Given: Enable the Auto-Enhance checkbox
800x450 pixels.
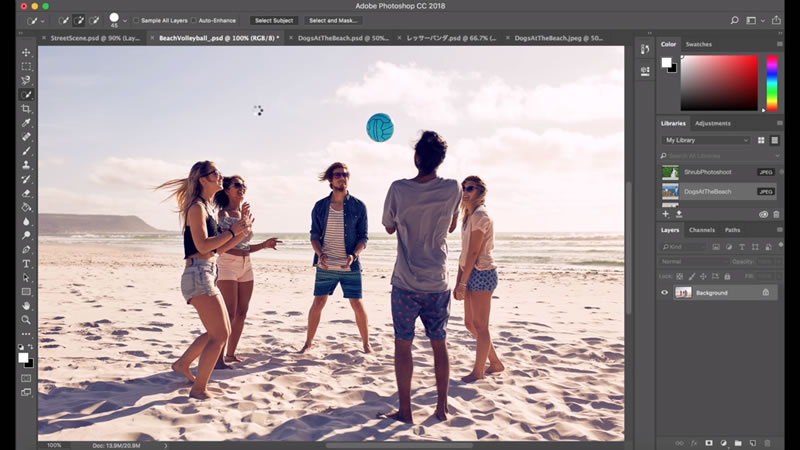Looking at the screenshot, I should click(x=194, y=20).
